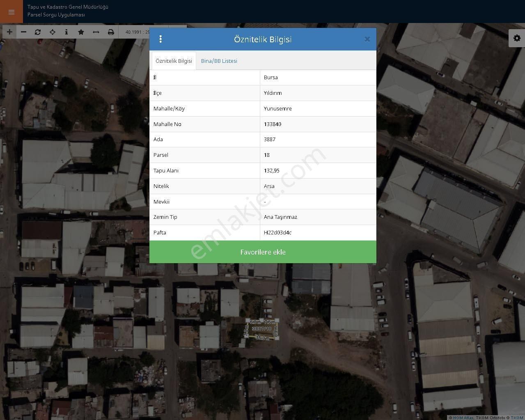The height and width of the screenshot is (420, 525).
Task: Select the Öznitelik Bilgisi tab
Action: click(174, 61)
